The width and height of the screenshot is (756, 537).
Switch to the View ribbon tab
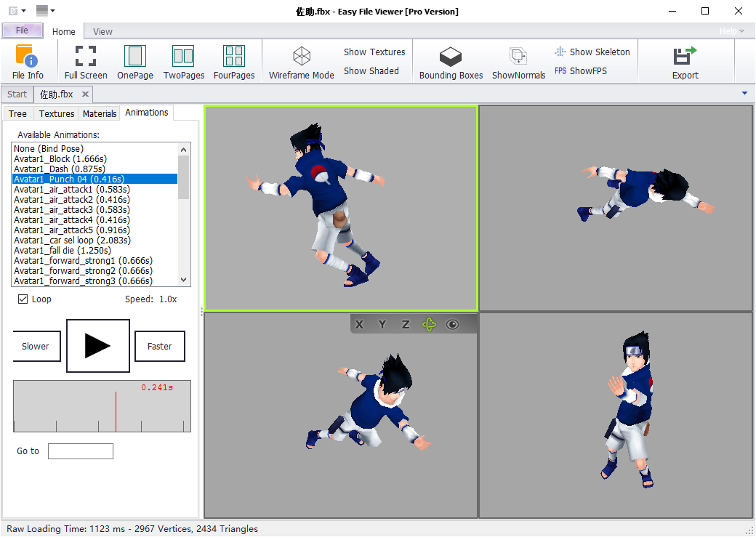click(x=102, y=31)
